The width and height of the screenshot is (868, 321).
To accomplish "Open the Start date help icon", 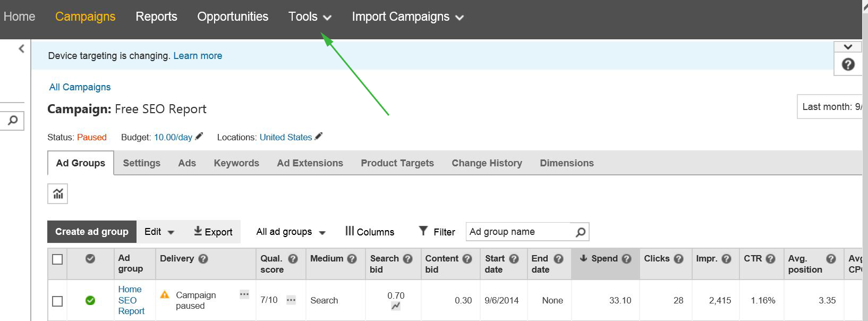I will coord(514,259).
